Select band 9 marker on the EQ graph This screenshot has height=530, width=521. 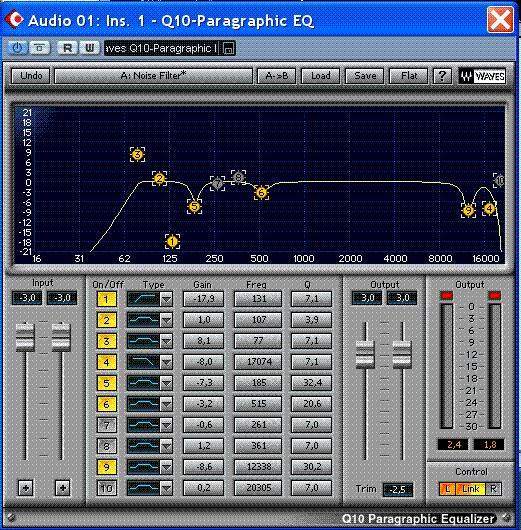pos(468,210)
